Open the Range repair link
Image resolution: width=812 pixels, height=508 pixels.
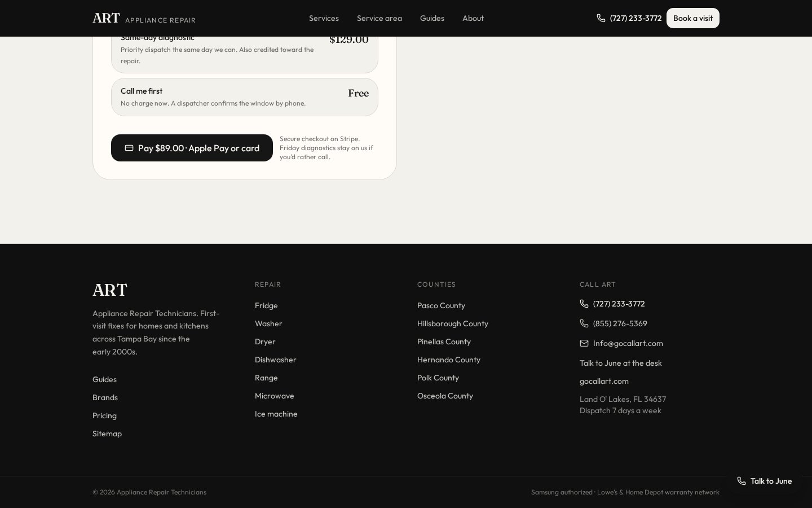coord(266,378)
